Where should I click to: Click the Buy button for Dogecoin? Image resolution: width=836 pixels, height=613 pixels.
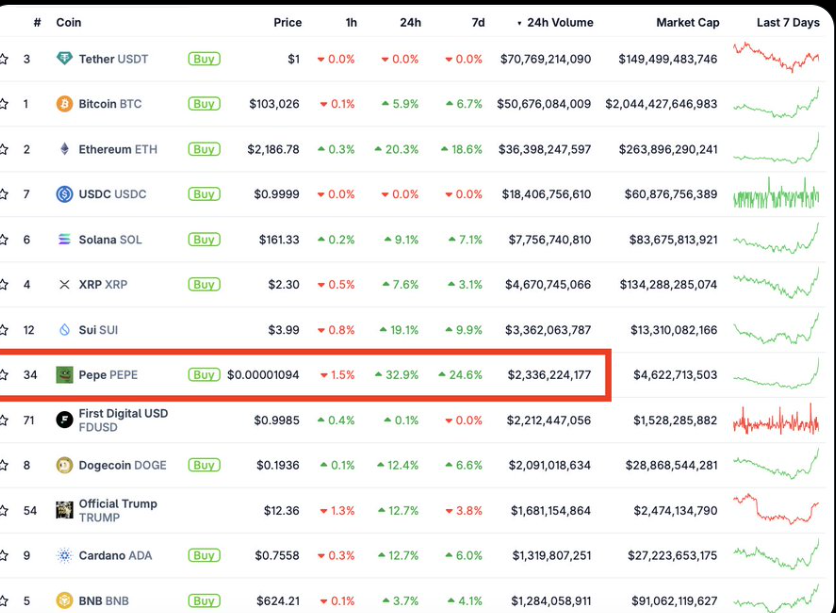pyautogui.click(x=204, y=465)
